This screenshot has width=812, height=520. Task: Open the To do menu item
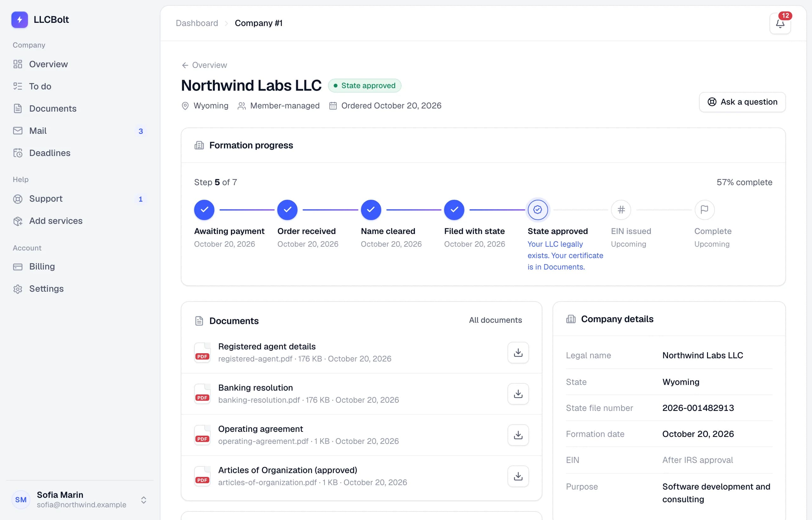80,87
